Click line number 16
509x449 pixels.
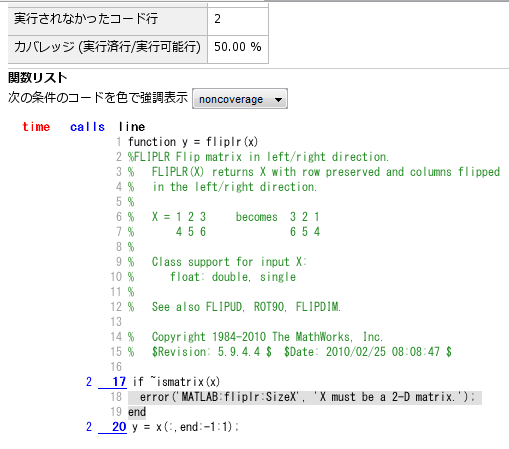click(116, 367)
